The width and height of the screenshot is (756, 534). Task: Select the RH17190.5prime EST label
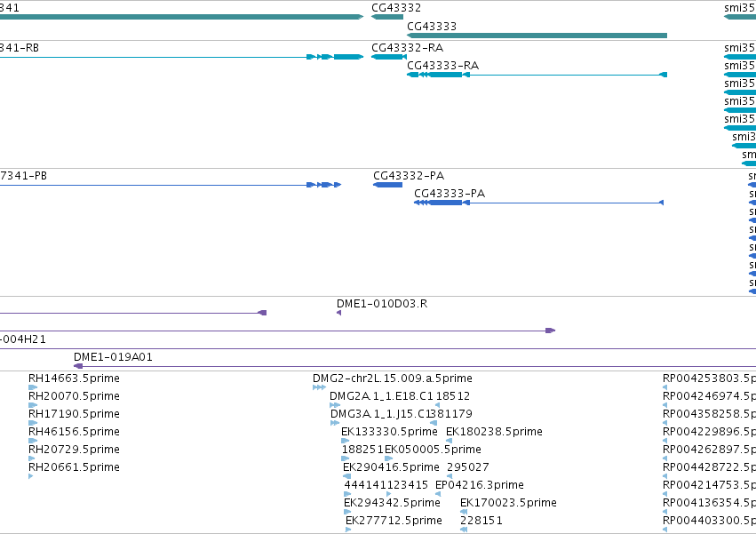(74, 414)
